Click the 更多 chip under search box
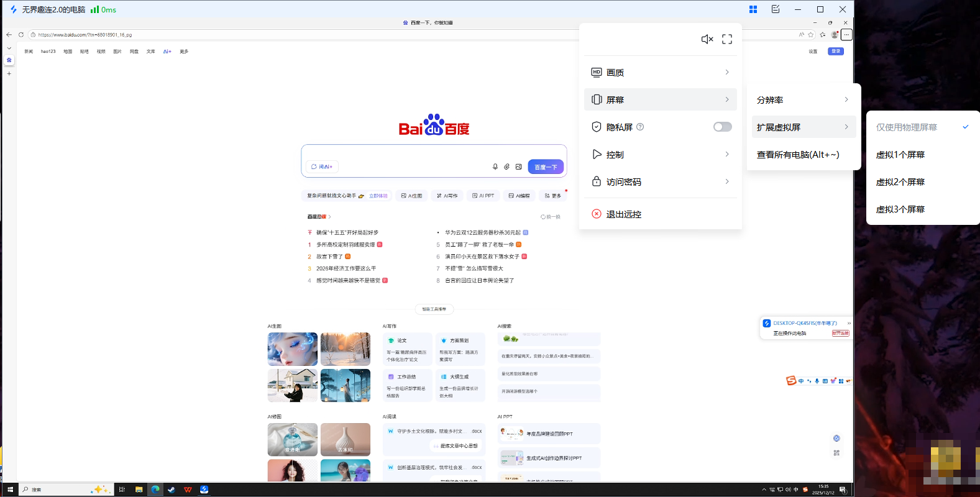The width and height of the screenshot is (980, 497). click(x=552, y=196)
